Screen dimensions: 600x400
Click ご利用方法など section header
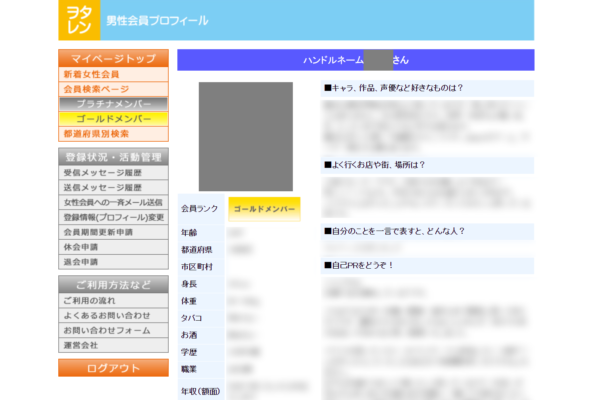(113, 285)
